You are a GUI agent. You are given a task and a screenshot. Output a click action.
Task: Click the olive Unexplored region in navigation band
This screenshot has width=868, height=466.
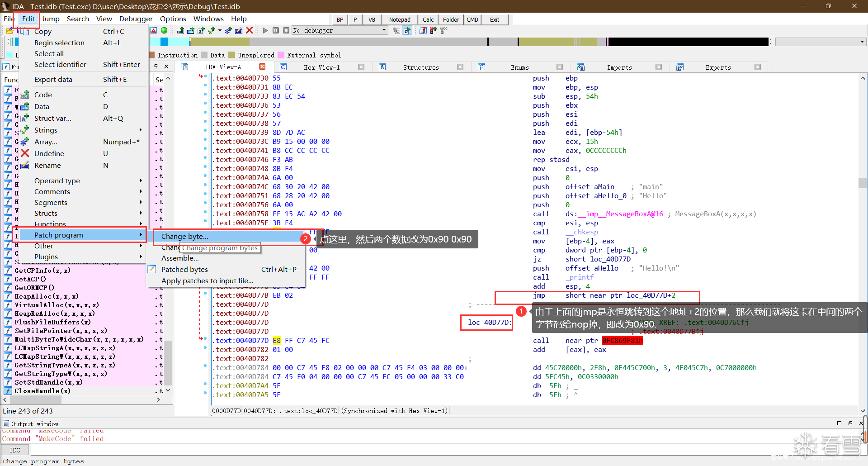click(220, 42)
